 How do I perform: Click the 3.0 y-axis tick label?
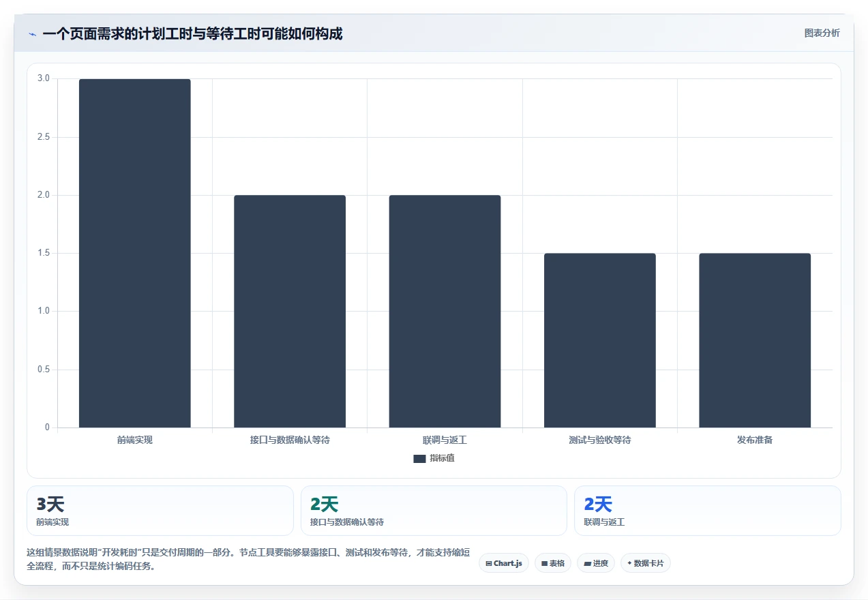pos(44,78)
